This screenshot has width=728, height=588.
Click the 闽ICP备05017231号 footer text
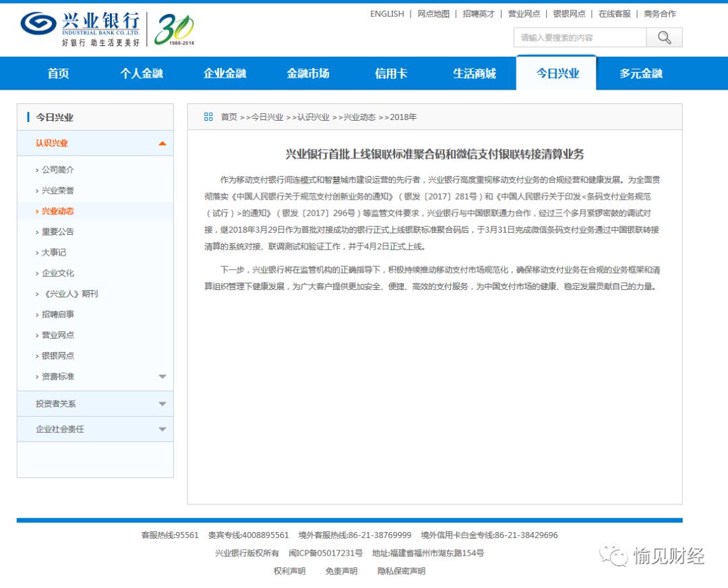coord(326,553)
